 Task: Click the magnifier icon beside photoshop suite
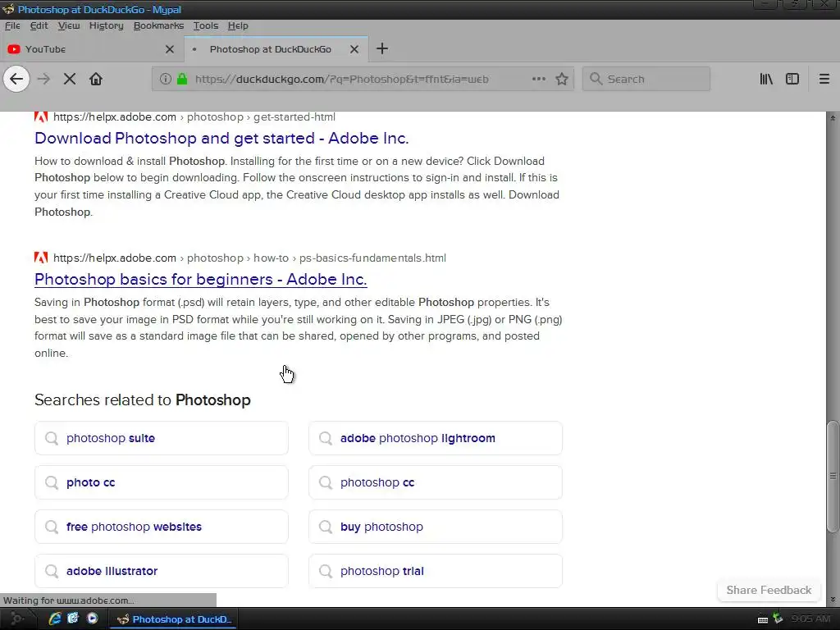(52, 438)
